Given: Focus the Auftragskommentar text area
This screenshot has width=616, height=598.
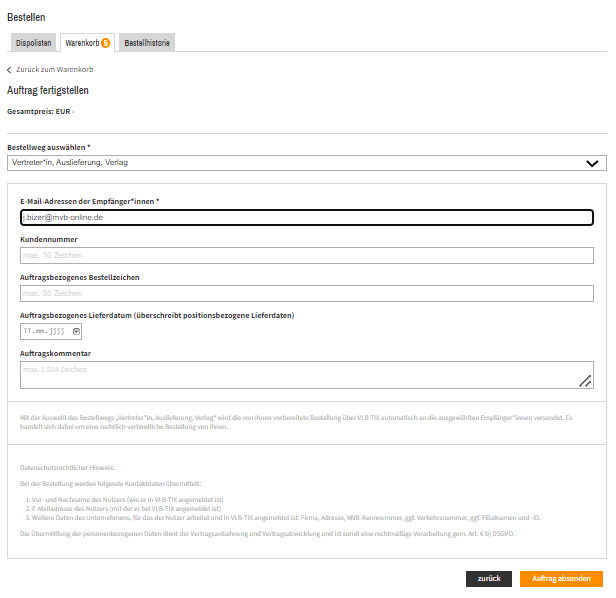Looking at the screenshot, I should (307, 375).
